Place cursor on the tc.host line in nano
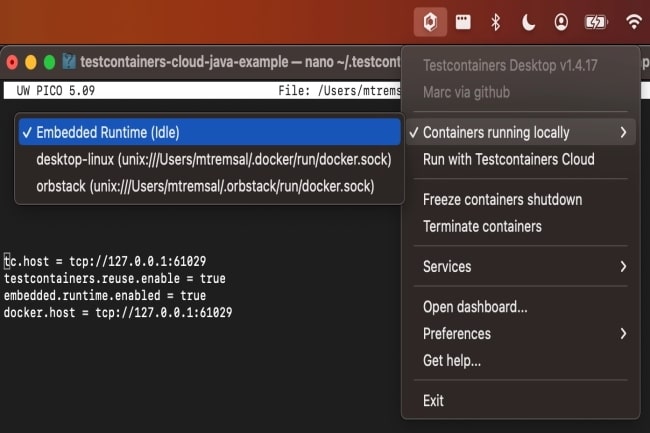 coord(105,261)
